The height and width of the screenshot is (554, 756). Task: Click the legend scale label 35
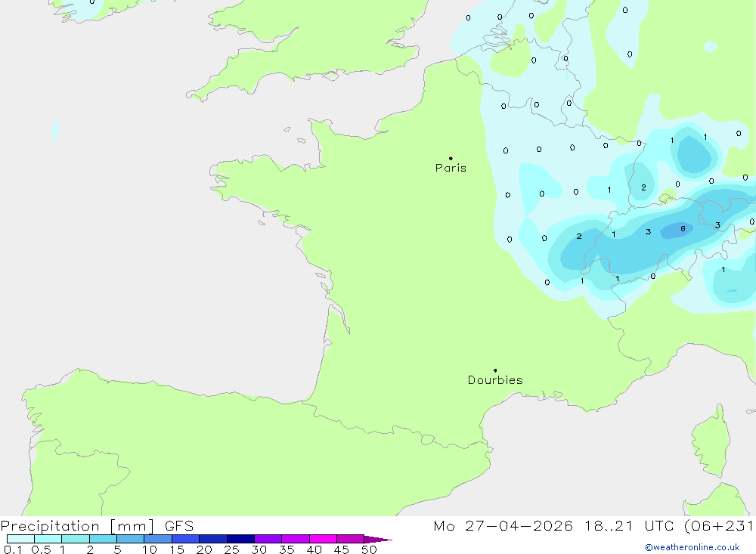click(x=287, y=549)
